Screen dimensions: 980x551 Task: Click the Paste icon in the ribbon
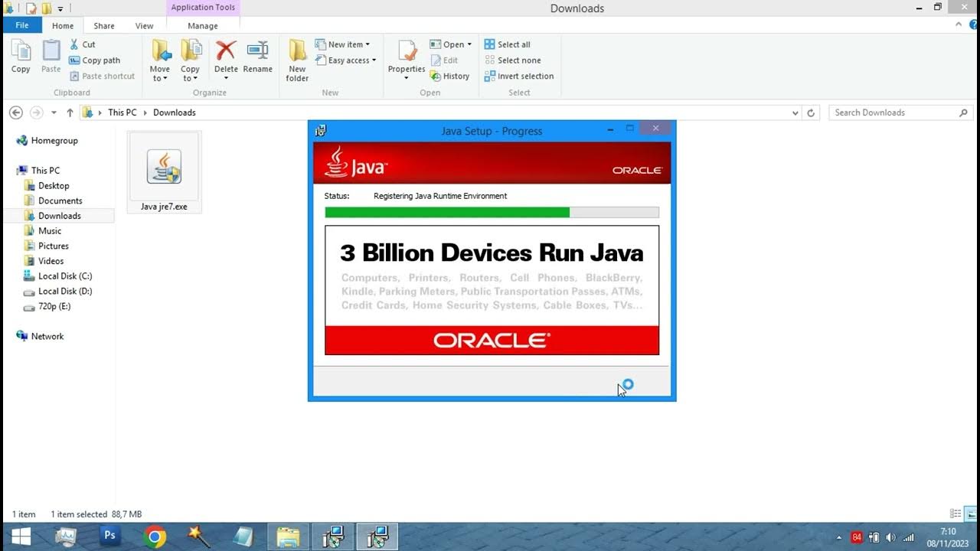[x=51, y=57]
